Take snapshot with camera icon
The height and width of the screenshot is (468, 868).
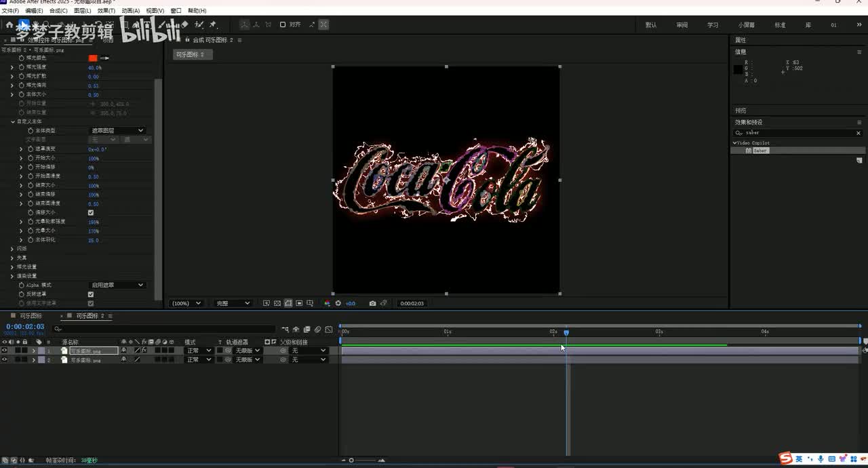point(372,303)
